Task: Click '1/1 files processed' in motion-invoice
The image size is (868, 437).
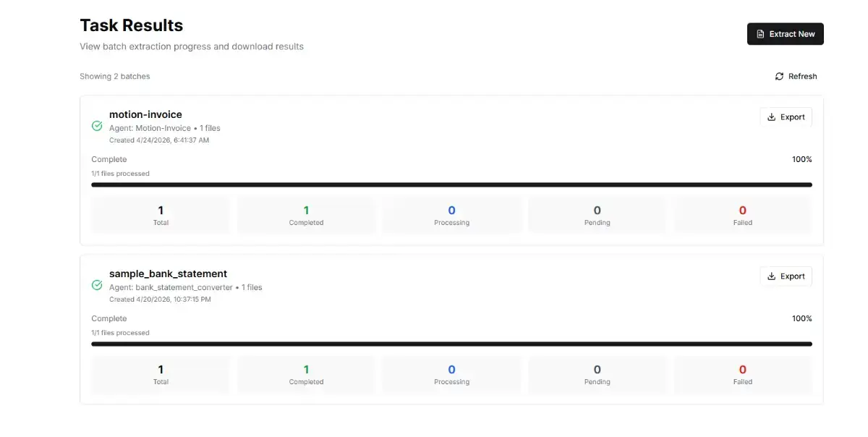Action: [x=120, y=174]
